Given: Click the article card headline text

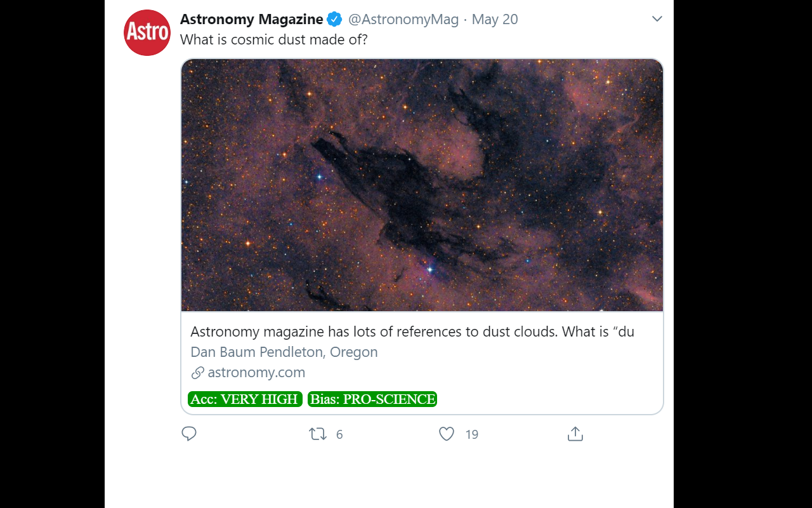Looking at the screenshot, I should coord(412,332).
